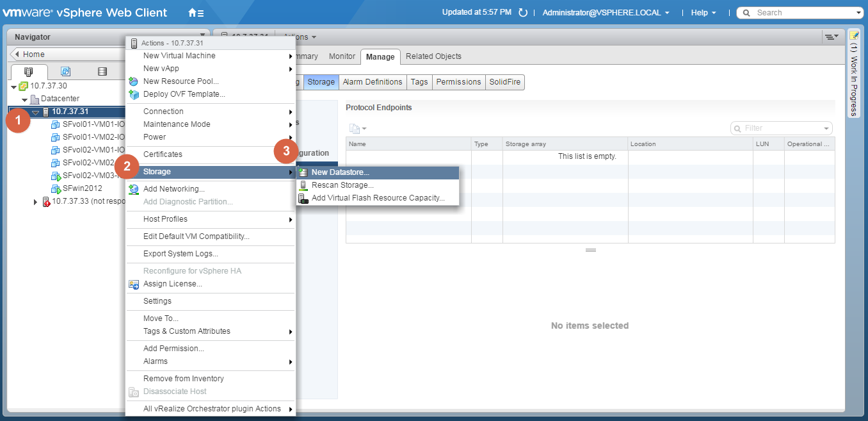Switch to the Manage tab
868x421 pixels.
pos(380,57)
